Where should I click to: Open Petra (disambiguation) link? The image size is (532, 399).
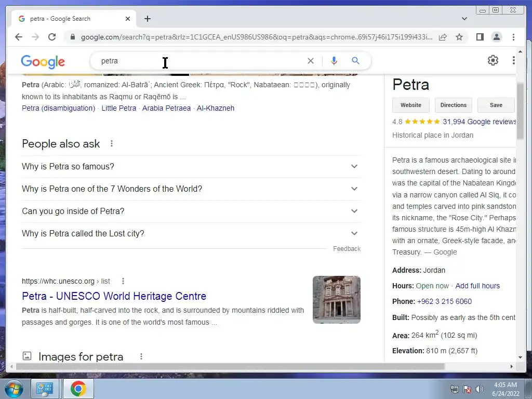pos(58,108)
